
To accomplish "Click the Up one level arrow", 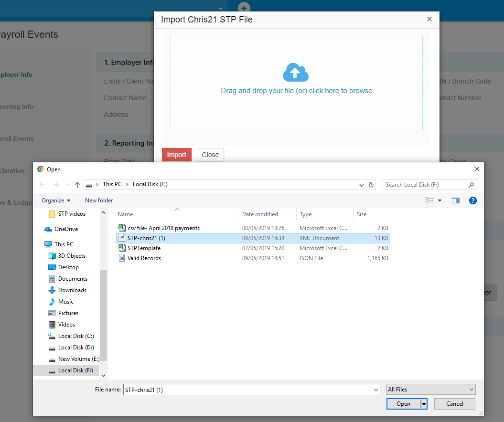I will pyautogui.click(x=77, y=185).
